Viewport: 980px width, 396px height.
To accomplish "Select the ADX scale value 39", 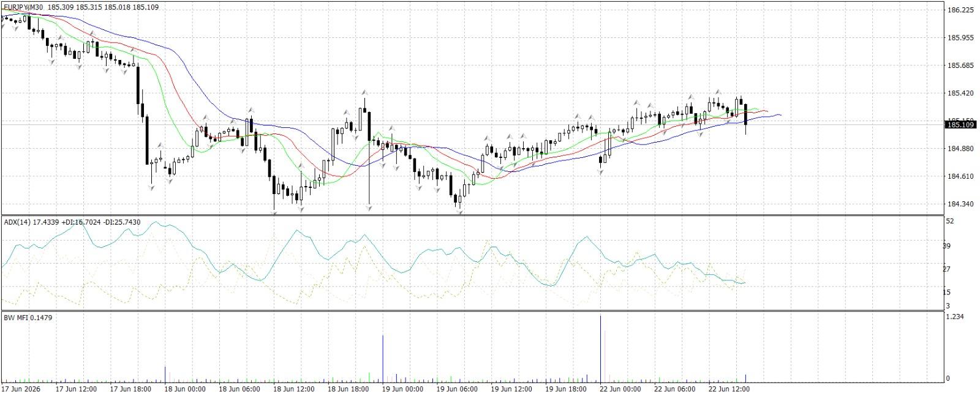I will click(x=947, y=246).
